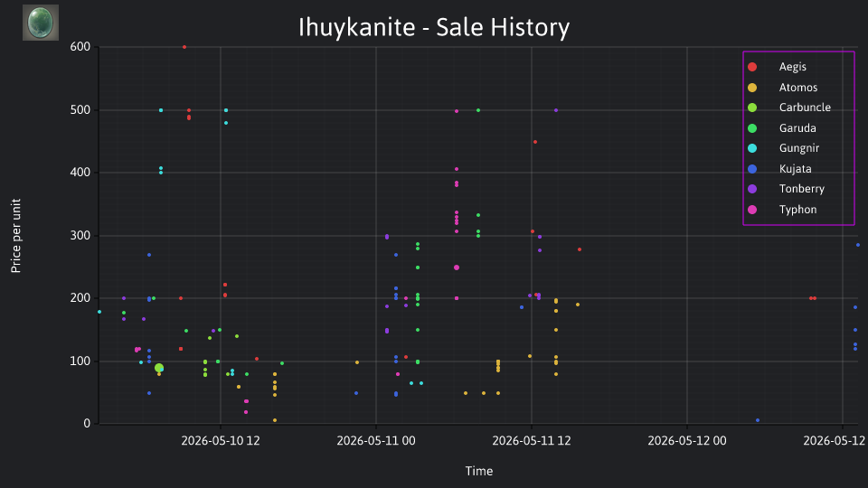Select the Tonberry legend label
The image size is (868, 488).
pyautogui.click(x=802, y=189)
